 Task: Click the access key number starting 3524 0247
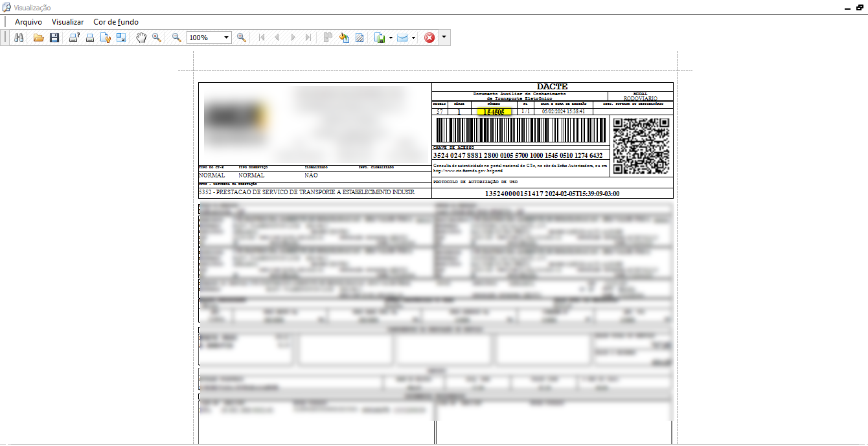[518, 155]
